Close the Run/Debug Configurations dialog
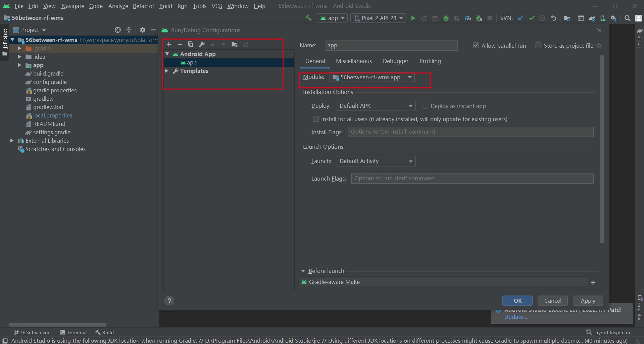The height and width of the screenshot is (344, 644). tap(599, 30)
